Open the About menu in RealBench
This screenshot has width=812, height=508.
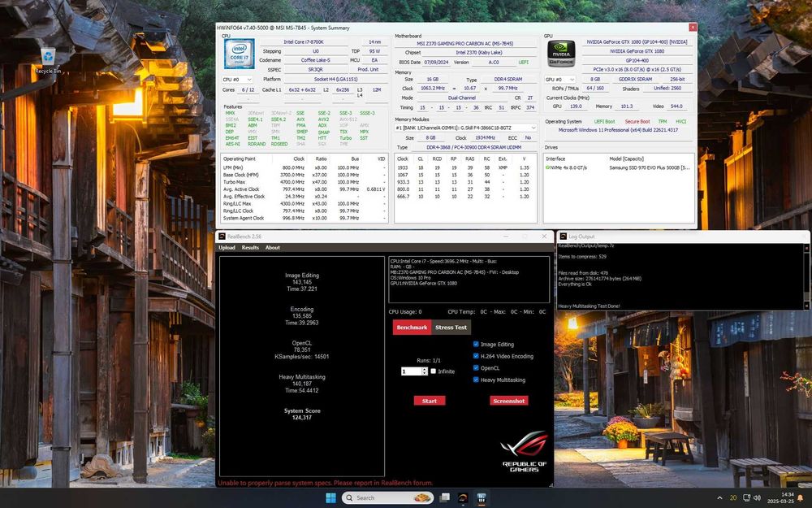(273, 248)
